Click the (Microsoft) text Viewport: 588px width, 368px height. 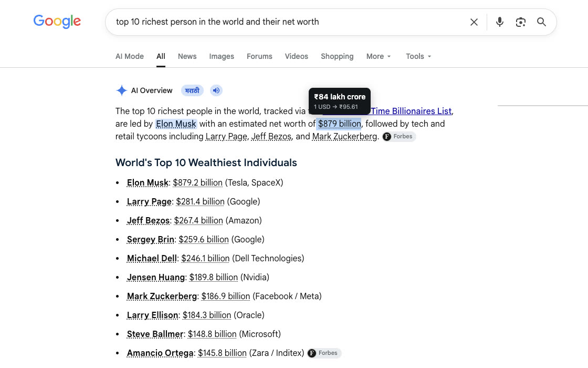pyautogui.click(x=260, y=334)
